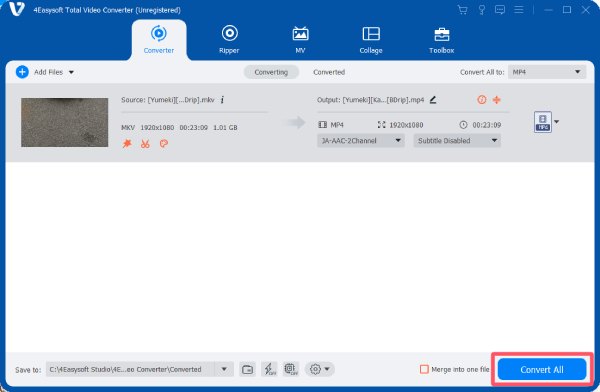Click the register key icon
This screenshot has width=600, height=392.
(481, 10)
